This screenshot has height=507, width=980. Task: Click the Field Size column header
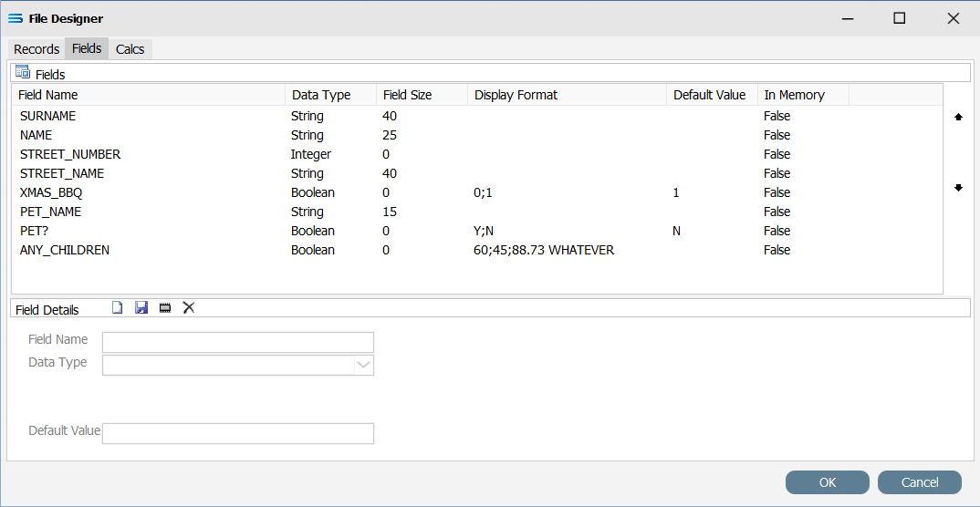click(x=422, y=95)
